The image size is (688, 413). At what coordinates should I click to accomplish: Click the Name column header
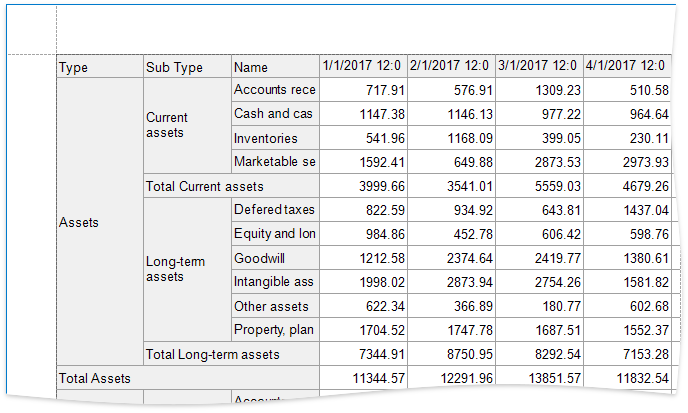pos(274,67)
